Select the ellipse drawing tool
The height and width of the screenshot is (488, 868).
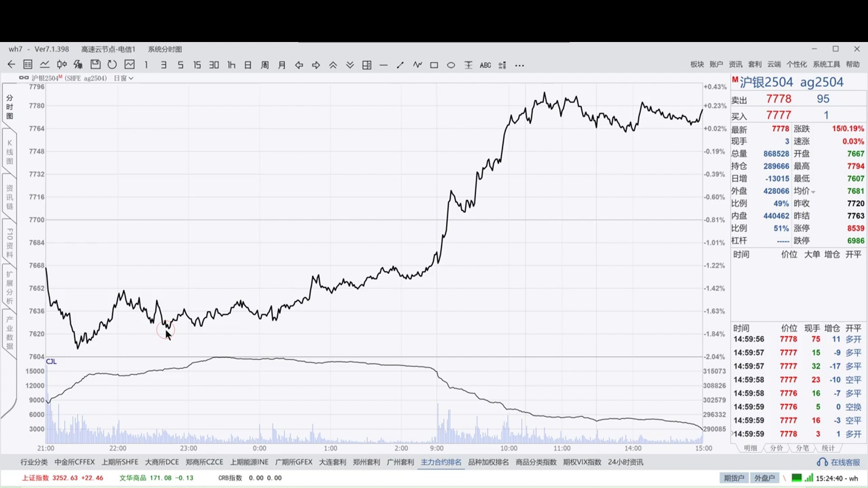click(451, 65)
